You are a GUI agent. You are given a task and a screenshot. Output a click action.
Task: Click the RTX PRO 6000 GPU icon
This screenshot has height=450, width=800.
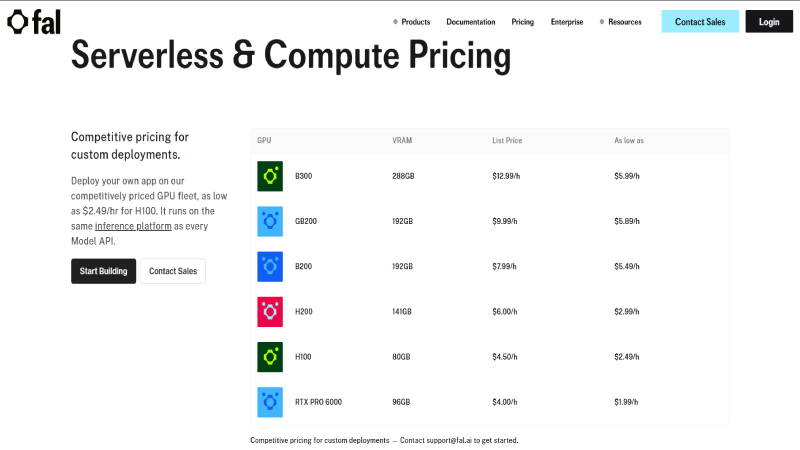[270, 402]
